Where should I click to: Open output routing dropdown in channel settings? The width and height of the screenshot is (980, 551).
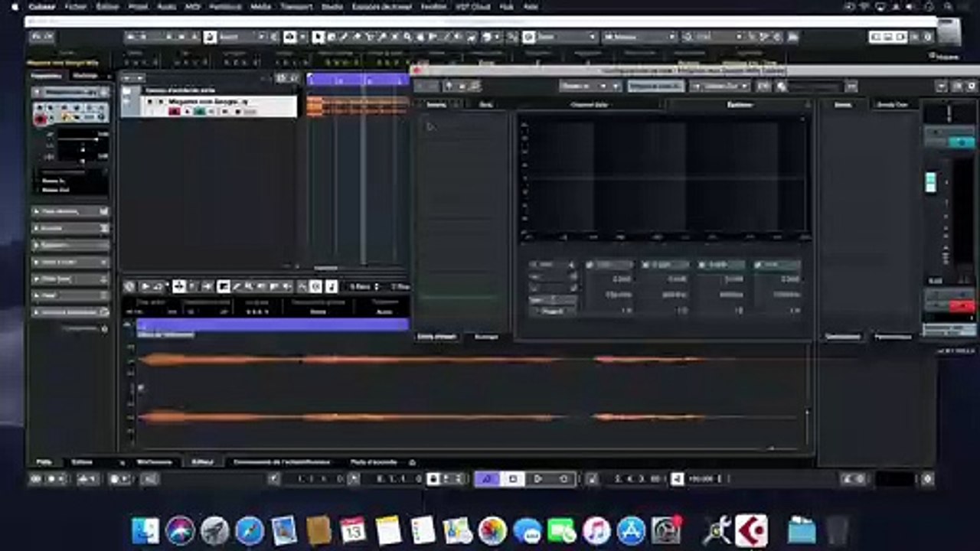(720, 86)
